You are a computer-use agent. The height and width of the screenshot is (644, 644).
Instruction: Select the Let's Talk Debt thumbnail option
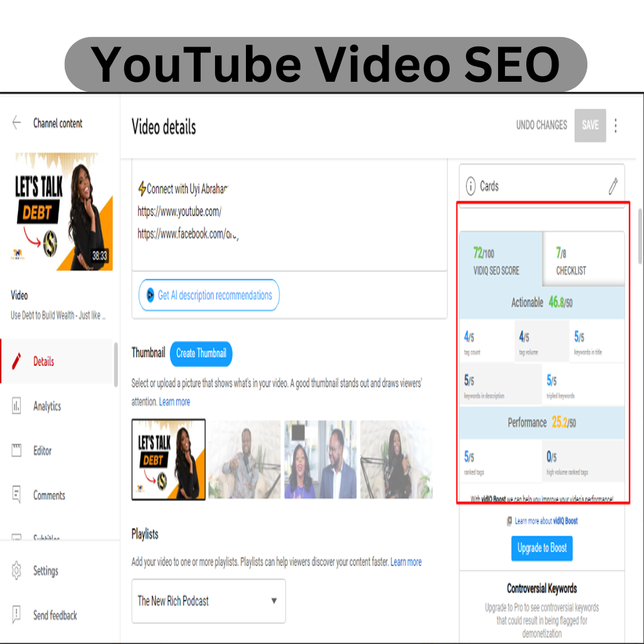(x=169, y=459)
